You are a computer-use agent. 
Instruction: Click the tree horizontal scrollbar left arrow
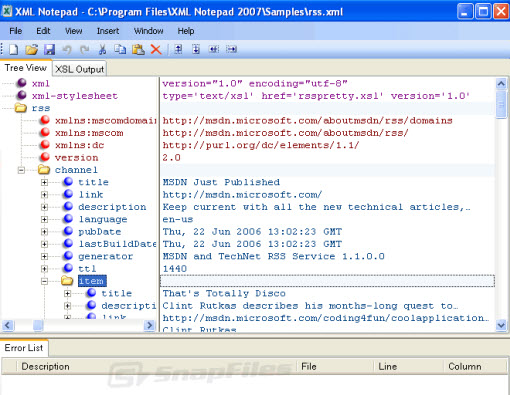point(8,325)
